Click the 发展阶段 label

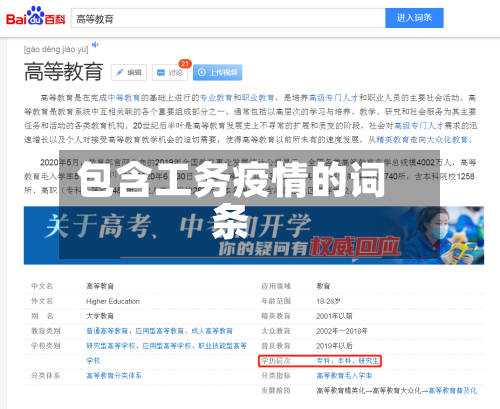click(276, 391)
